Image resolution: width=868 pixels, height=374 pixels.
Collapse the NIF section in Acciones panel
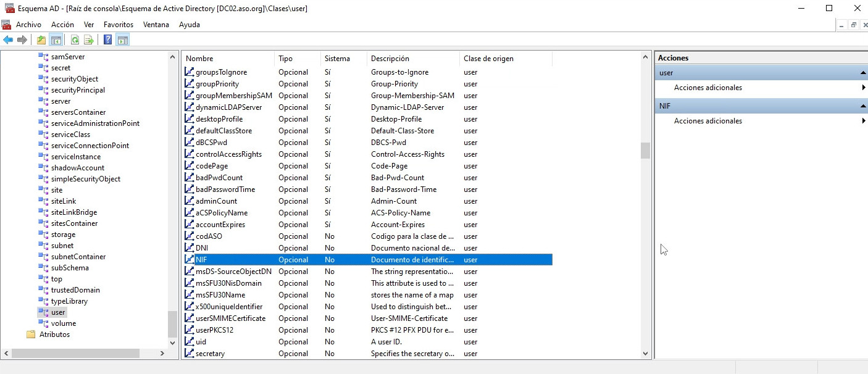[x=862, y=106]
